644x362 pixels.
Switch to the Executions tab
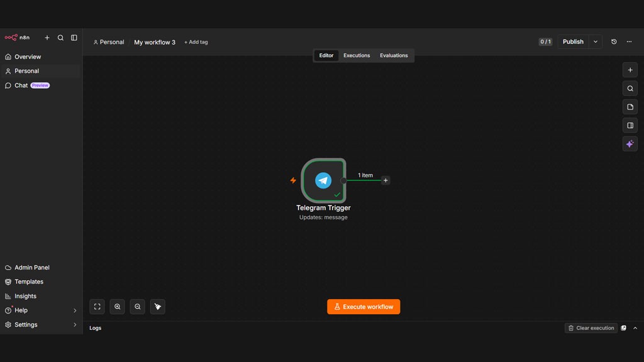[x=357, y=55]
